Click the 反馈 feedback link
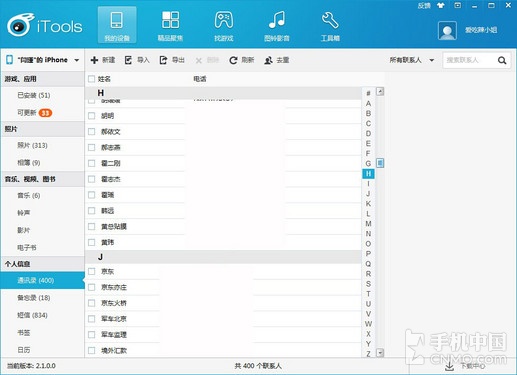 point(424,6)
